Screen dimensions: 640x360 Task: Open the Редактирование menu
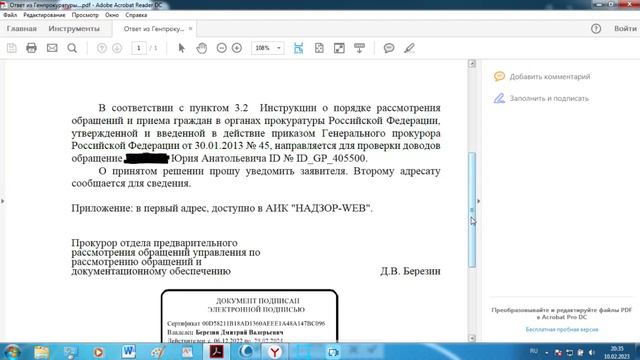tap(44, 15)
